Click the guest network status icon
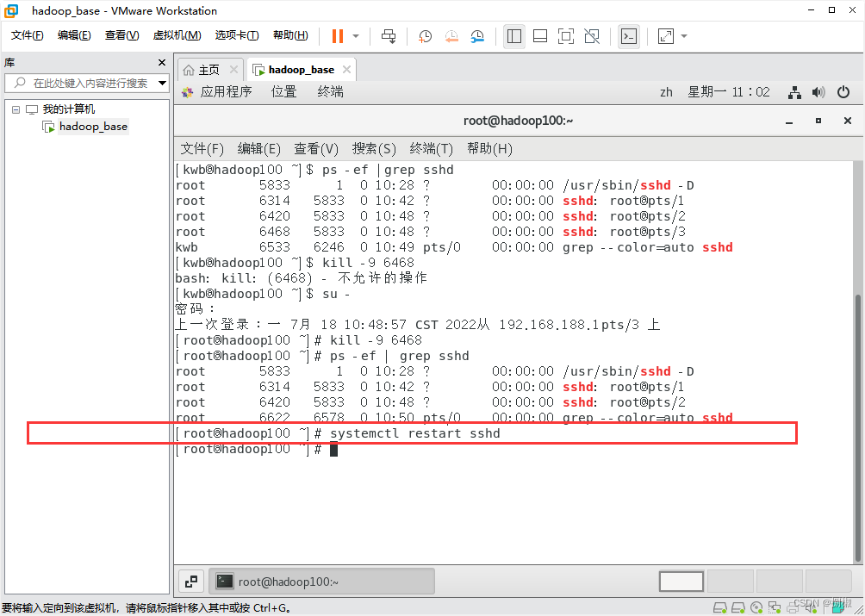865x616 pixels. click(794, 92)
